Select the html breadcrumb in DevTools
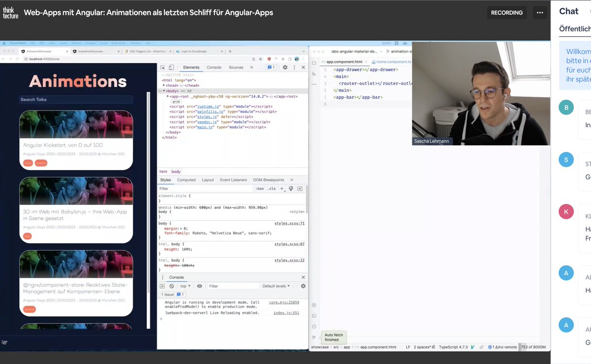The width and height of the screenshot is (591, 364). click(x=163, y=171)
